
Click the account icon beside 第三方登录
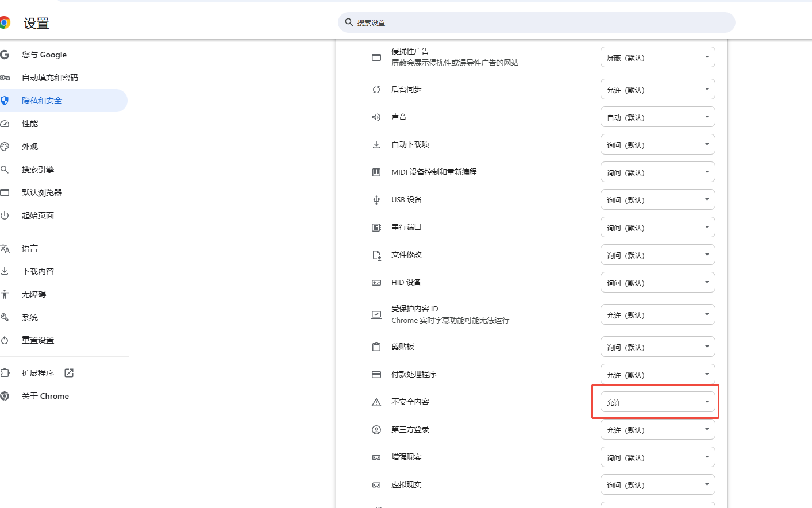coord(376,430)
